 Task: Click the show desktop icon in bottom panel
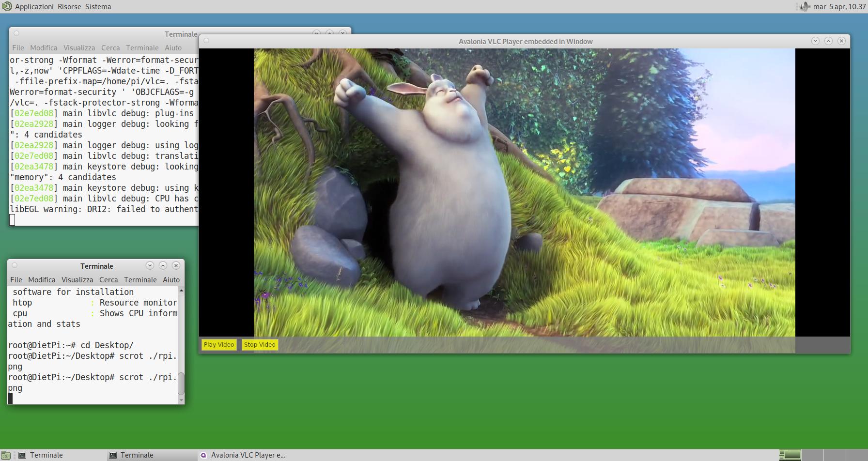point(6,455)
